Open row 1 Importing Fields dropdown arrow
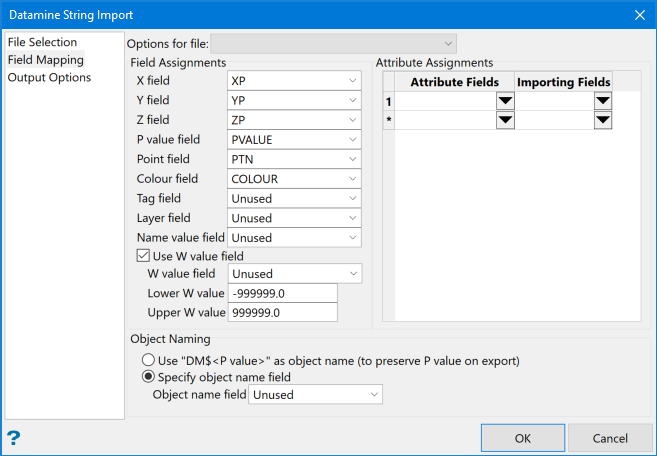The width and height of the screenshot is (657, 456). coord(602,101)
